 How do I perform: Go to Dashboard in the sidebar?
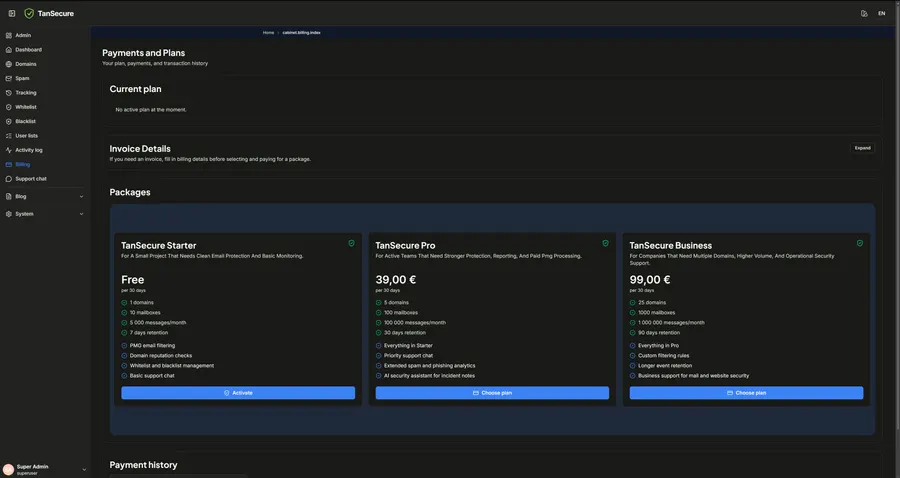pos(28,50)
